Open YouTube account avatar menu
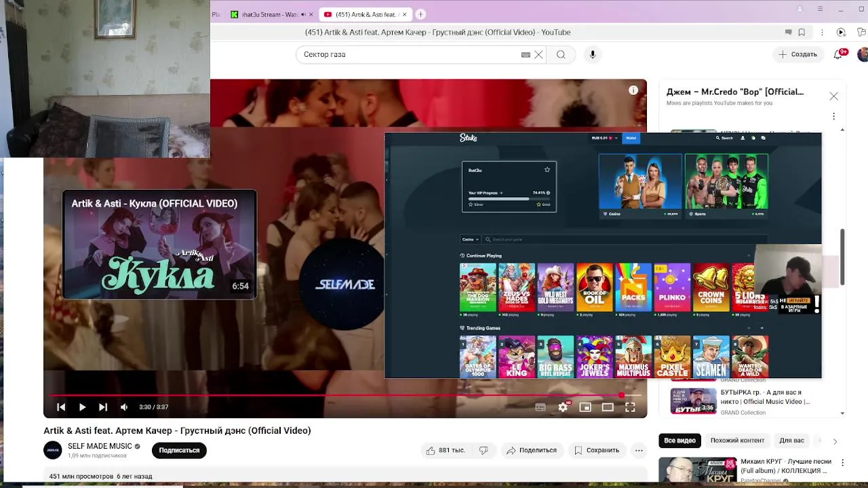The width and height of the screenshot is (868, 488). pyautogui.click(x=863, y=54)
